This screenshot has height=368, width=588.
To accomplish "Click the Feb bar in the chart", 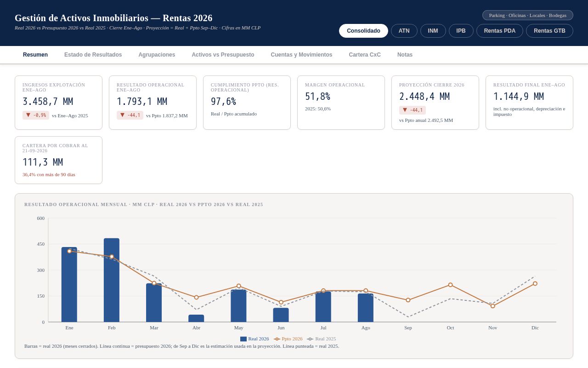I will (x=112, y=280).
